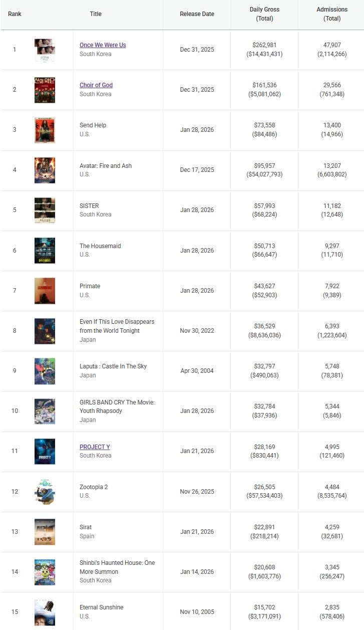Image resolution: width=364 pixels, height=630 pixels.
Task: Select the Eternal Sunshine poster thumbnail
Action: 45,612
